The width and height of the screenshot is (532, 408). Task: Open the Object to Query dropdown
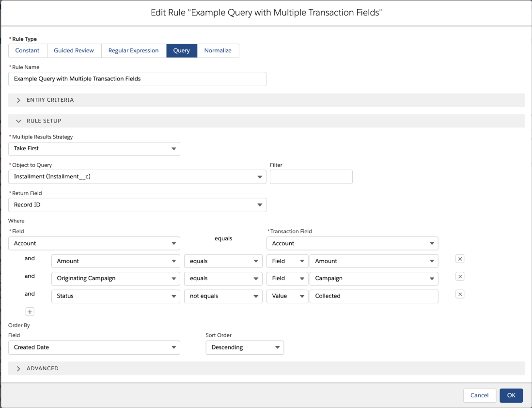coord(260,177)
